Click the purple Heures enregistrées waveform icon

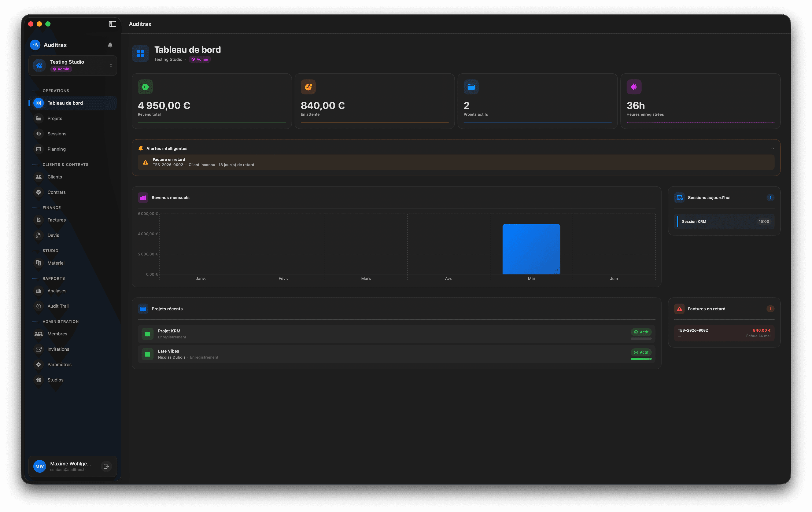coord(634,87)
